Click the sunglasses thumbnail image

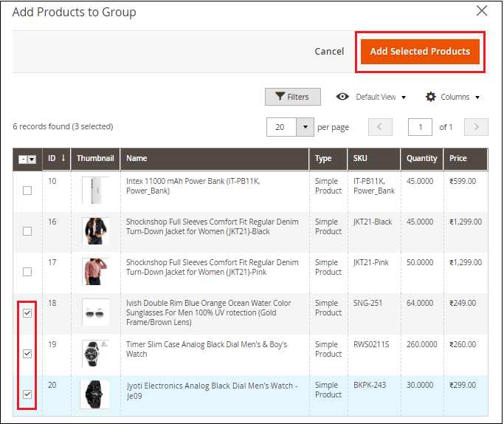[95, 312]
